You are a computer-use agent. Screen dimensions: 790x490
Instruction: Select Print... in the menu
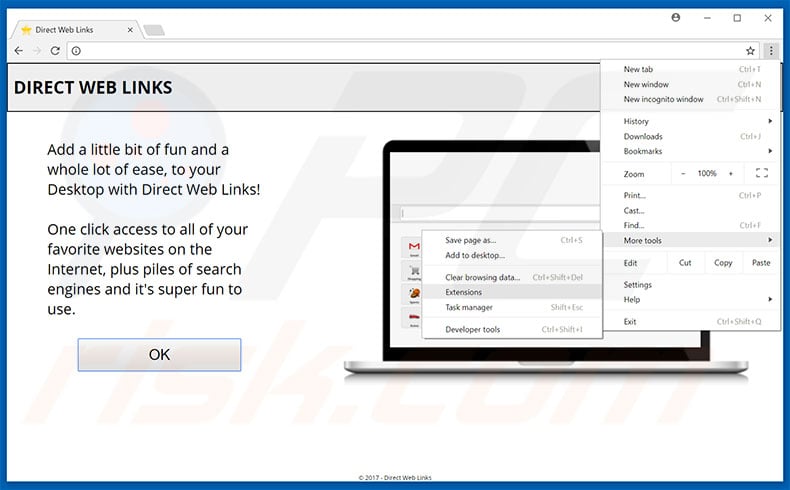pos(692,195)
